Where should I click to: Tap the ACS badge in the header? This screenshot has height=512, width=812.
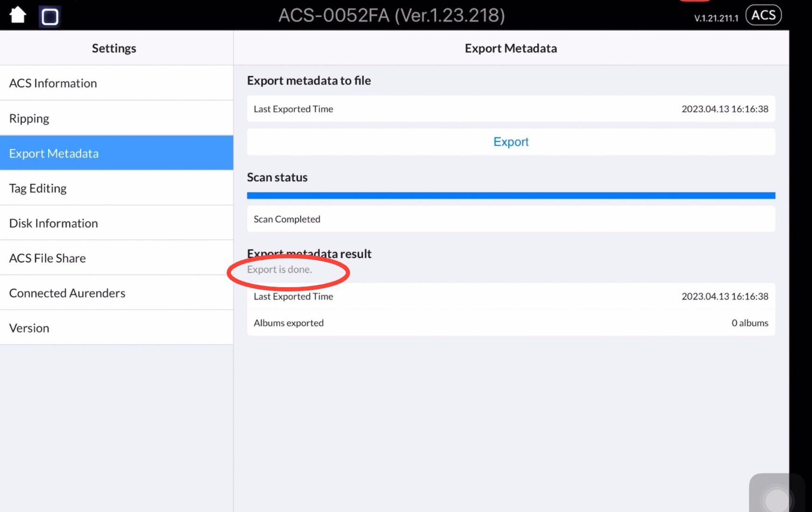click(763, 15)
